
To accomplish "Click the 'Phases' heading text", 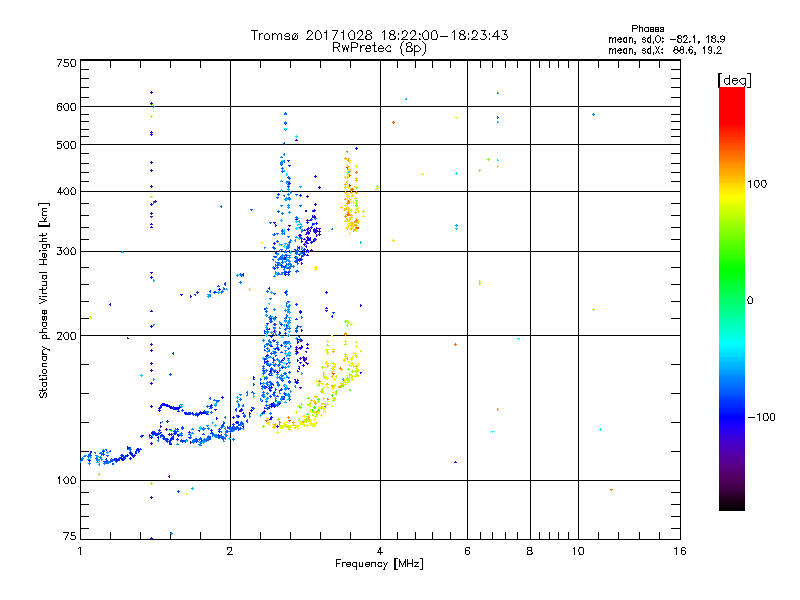I will tap(647, 29).
